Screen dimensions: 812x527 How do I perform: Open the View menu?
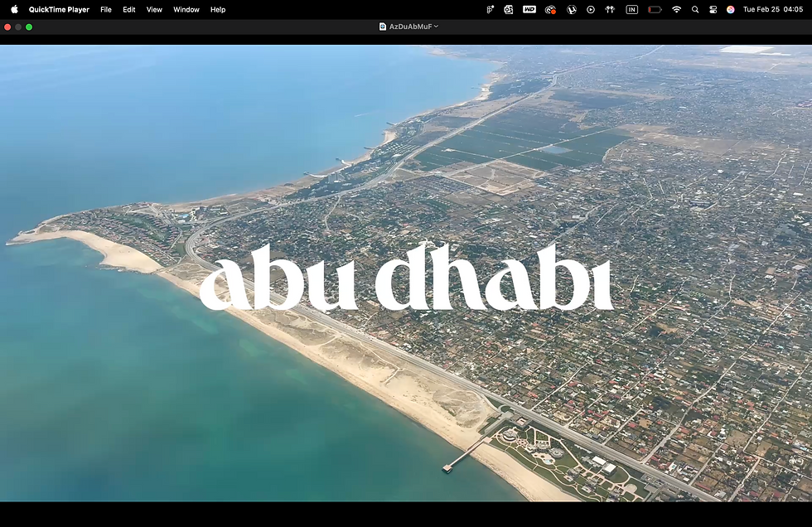coord(154,9)
